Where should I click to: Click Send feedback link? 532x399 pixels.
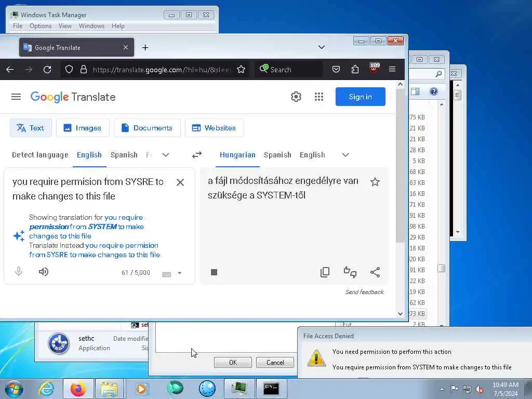point(364,292)
